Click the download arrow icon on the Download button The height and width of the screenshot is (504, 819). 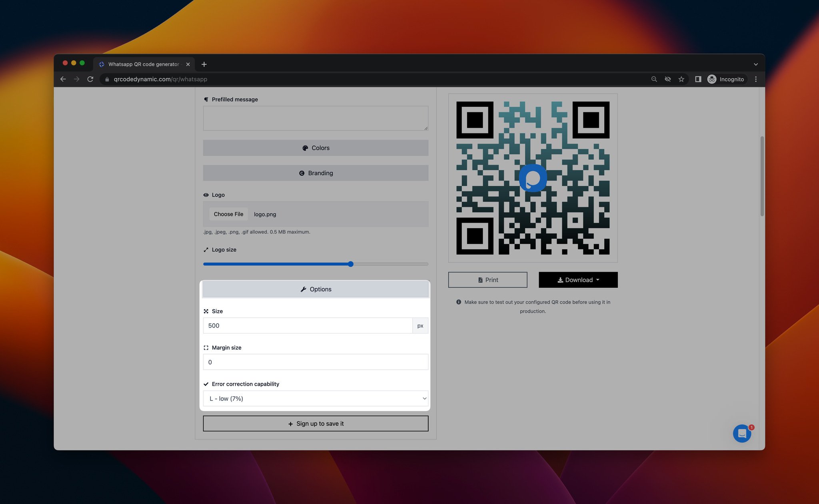click(x=560, y=280)
